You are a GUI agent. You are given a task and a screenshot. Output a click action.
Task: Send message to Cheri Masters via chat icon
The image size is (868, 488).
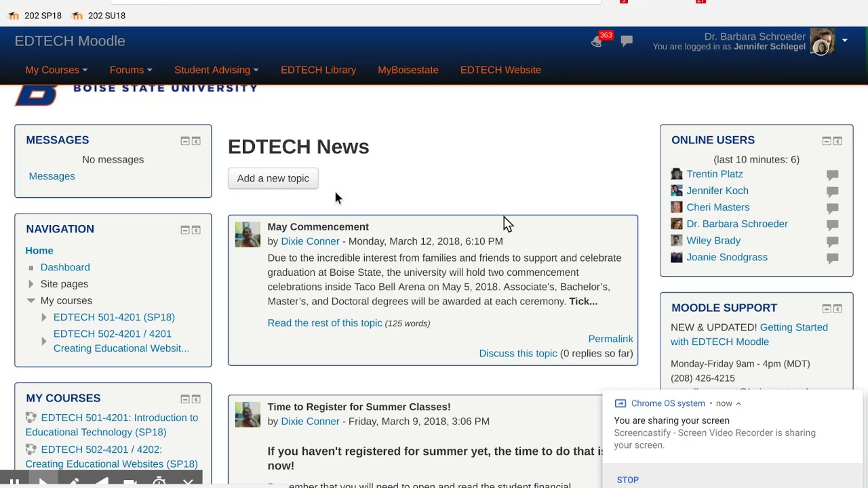click(x=833, y=208)
